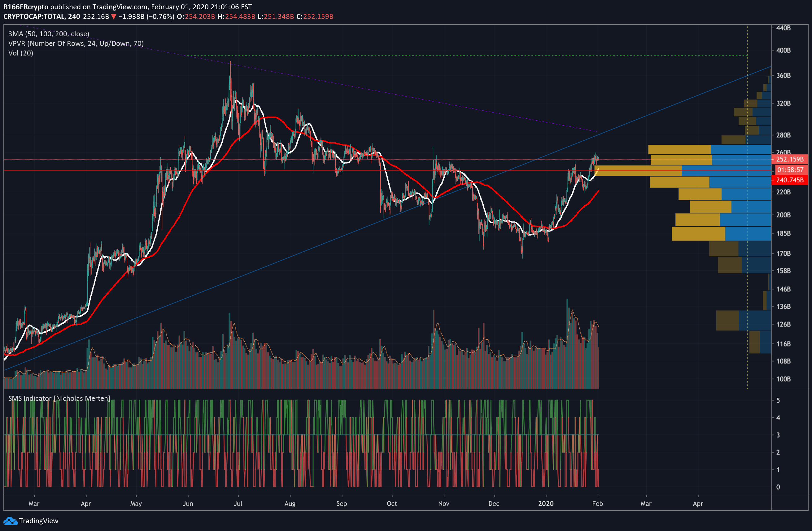This screenshot has width=812, height=531.
Task: Click the 3MA (50, 100, 200, close) indicator label
Action: click(x=49, y=34)
